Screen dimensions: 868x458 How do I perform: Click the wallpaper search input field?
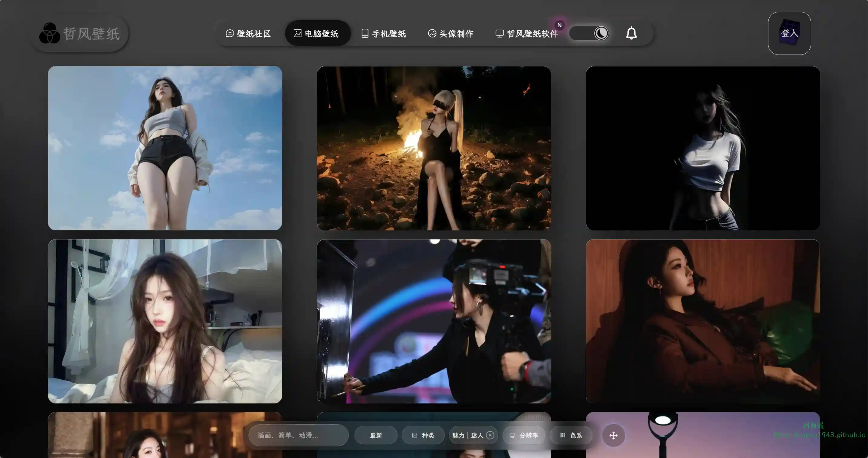298,435
